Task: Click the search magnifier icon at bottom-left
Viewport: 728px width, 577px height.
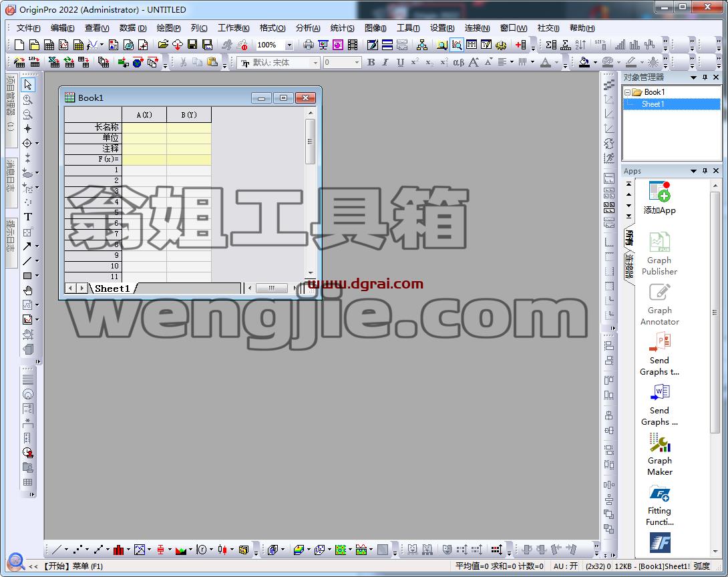Action: pyautogui.click(x=16, y=562)
